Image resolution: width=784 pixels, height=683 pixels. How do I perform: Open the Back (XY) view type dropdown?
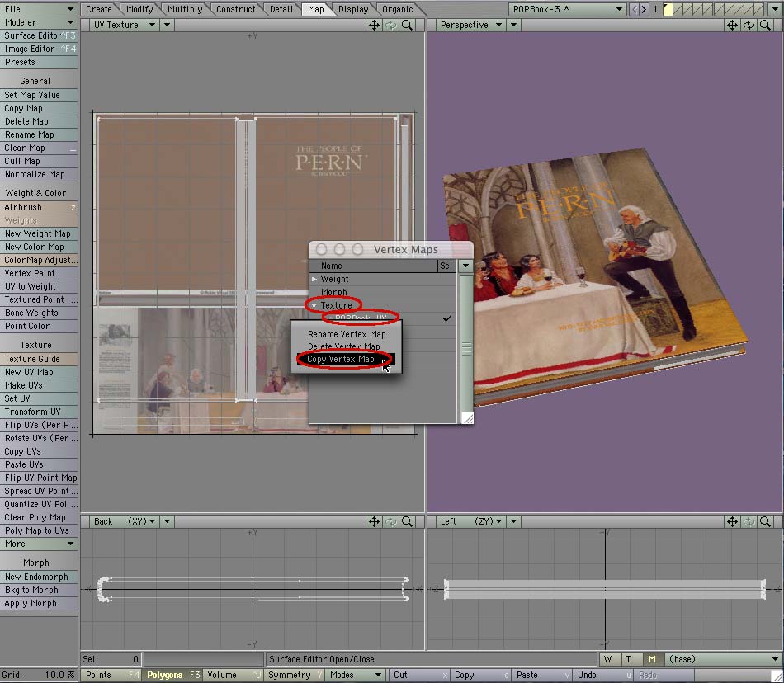[124, 521]
